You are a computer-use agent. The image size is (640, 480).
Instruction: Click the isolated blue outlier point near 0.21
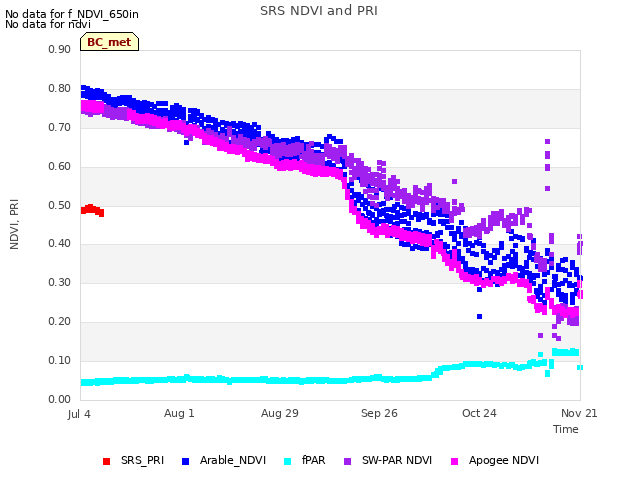[480, 316]
